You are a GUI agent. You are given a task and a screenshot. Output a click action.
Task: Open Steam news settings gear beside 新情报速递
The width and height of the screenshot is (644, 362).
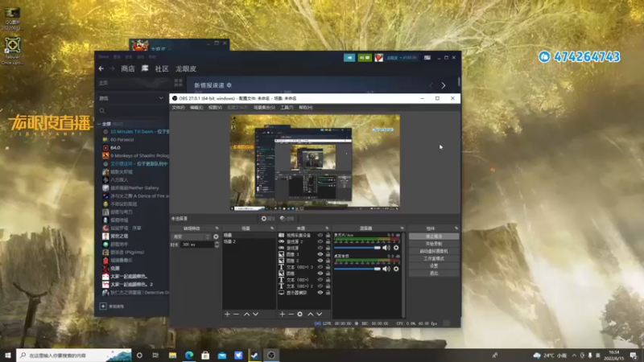click(x=229, y=85)
